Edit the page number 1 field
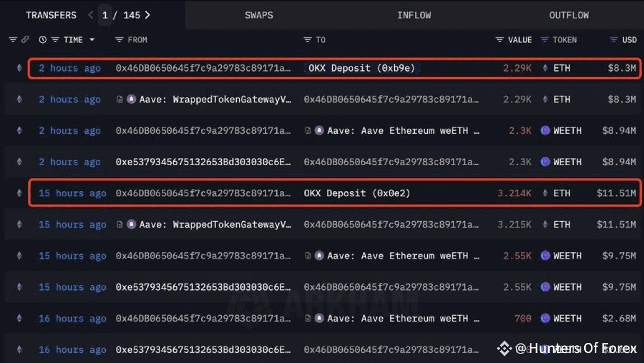Screen dimensions: 644x363 [105, 15]
